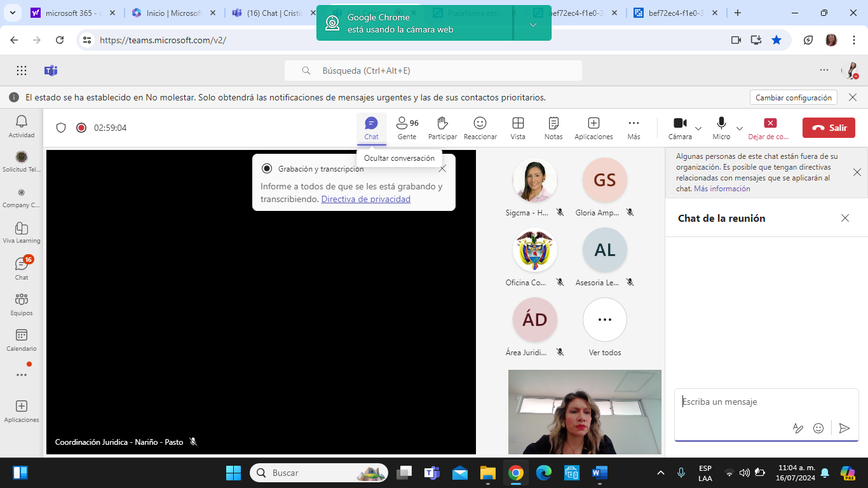Mute or unmute the Micro

(x=721, y=127)
